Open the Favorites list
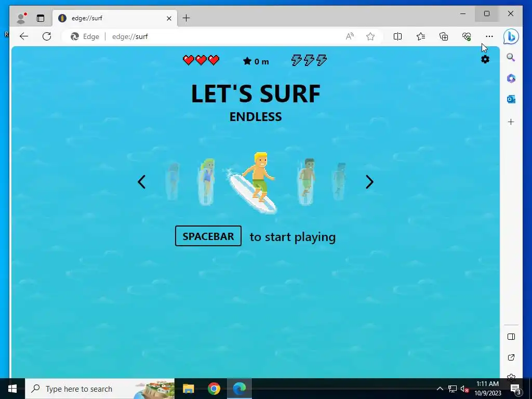Screen dimensions: 532x399 421,36
